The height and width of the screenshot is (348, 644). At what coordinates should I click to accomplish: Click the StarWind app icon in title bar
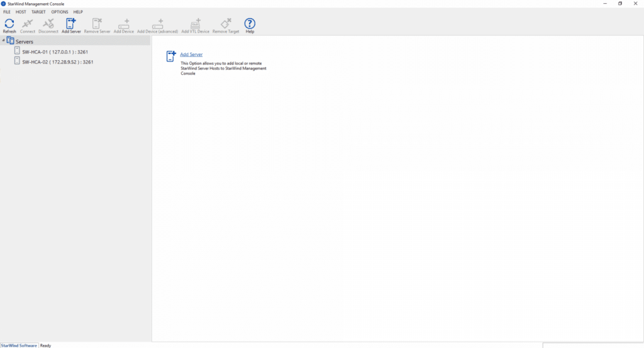tap(3, 4)
